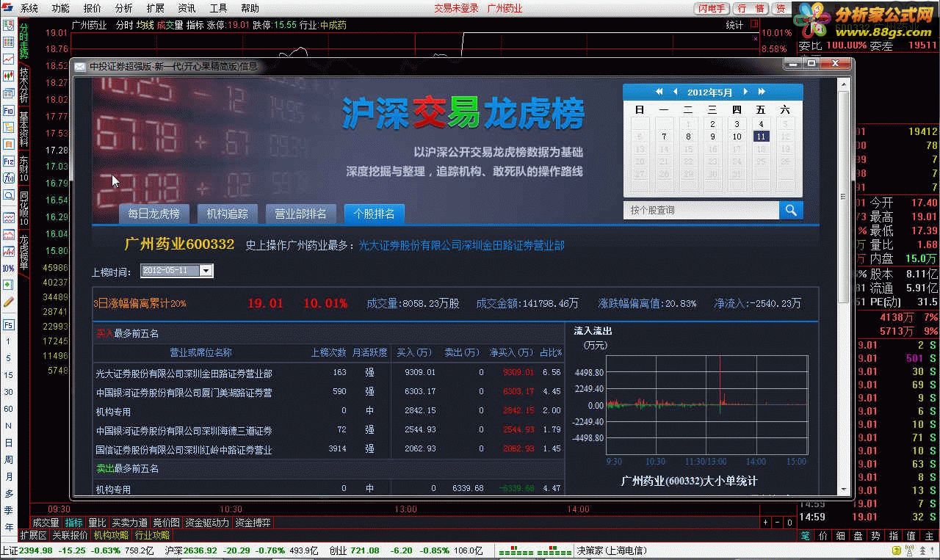The image size is (940, 560).
Task: Select the 资金博弈 bottom tab
Action: tap(253, 523)
